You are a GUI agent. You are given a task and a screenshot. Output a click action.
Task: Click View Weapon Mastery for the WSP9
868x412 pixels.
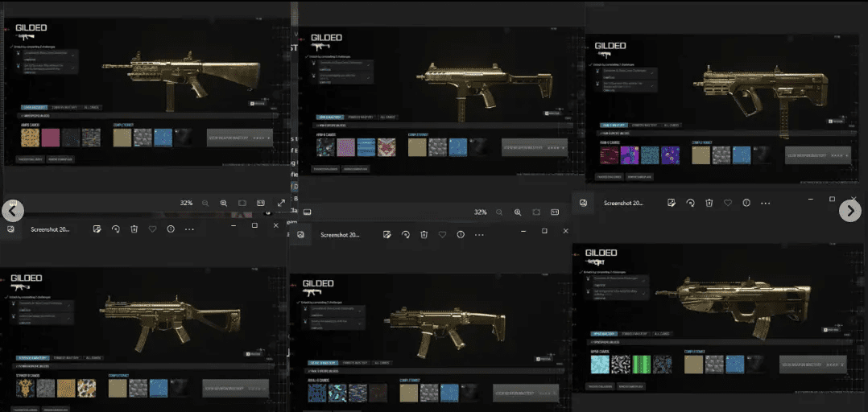point(813,365)
